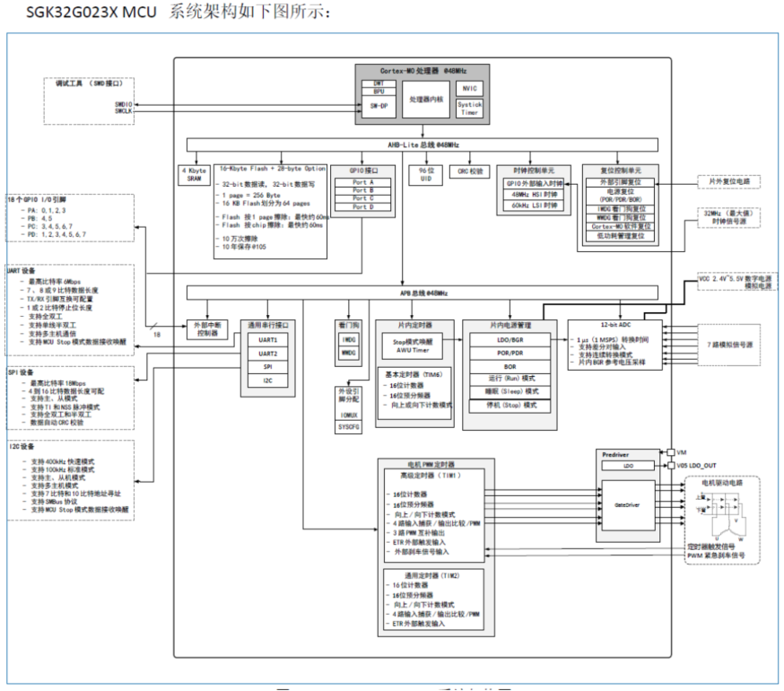The width and height of the screenshot is (784, 691).
Task: Click the 'APB 总线 @48MHz' bus bar
Action: click(x=422, y=293)
